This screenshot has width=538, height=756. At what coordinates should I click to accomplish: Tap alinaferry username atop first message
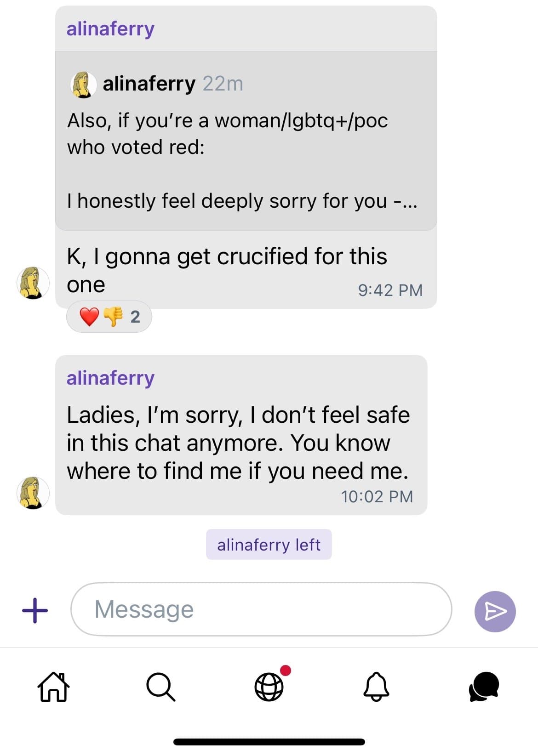(110, 28)
